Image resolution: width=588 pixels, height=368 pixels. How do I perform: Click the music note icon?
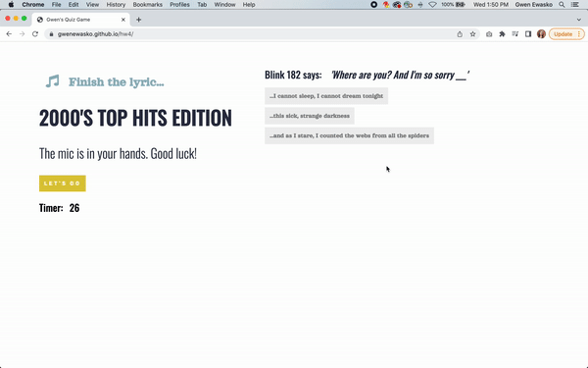click(53, 81)
